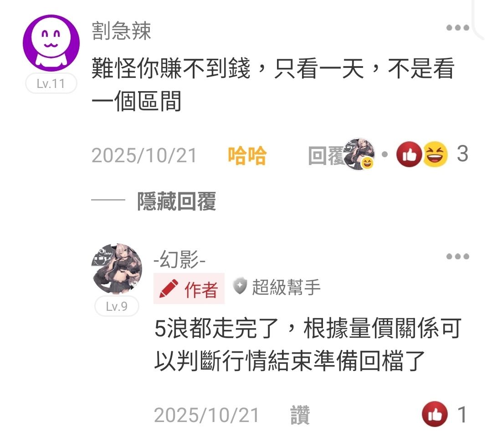This screenshot has height=448, width=492.
Task: Click the small reactor avatar beside 回覆
Action: (359, 154)
